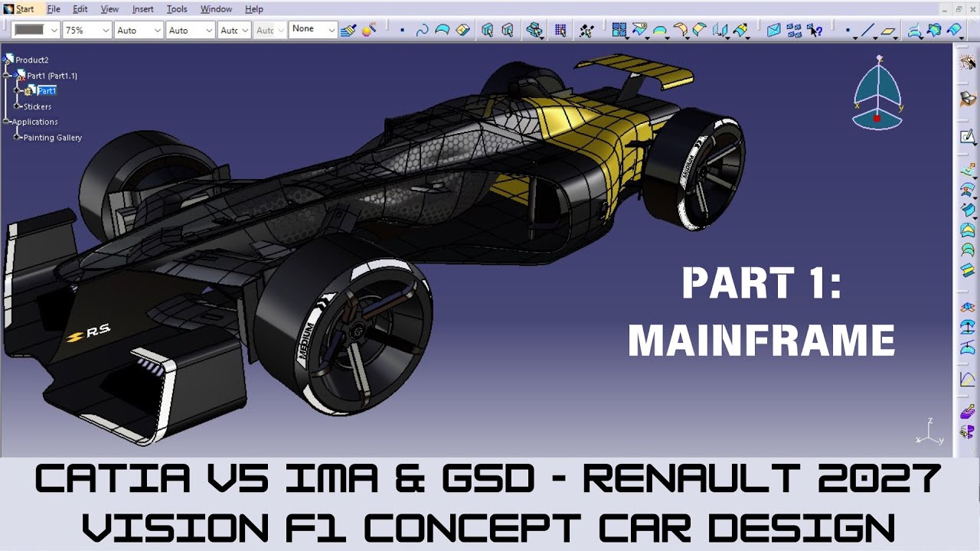Select the highlighted Part1 tree node
The width and height of the screenshot is (980, 551).
click(47, 90)
